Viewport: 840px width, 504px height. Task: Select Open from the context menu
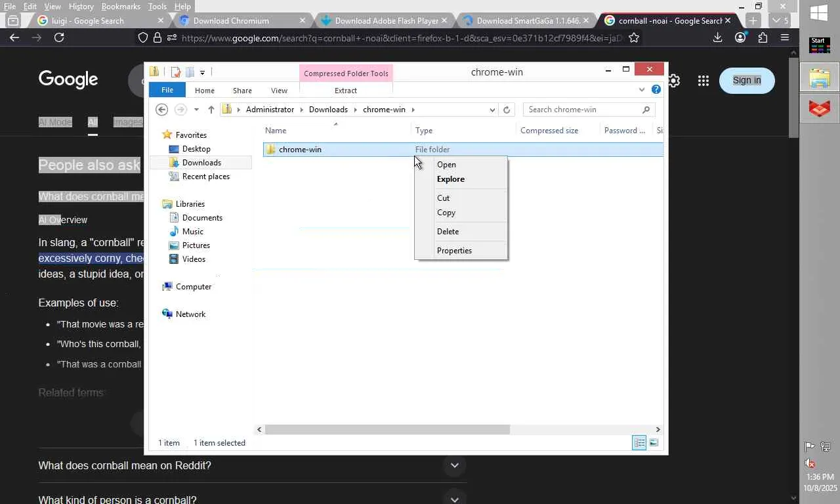pyautogui.click(x=461, y=165)
